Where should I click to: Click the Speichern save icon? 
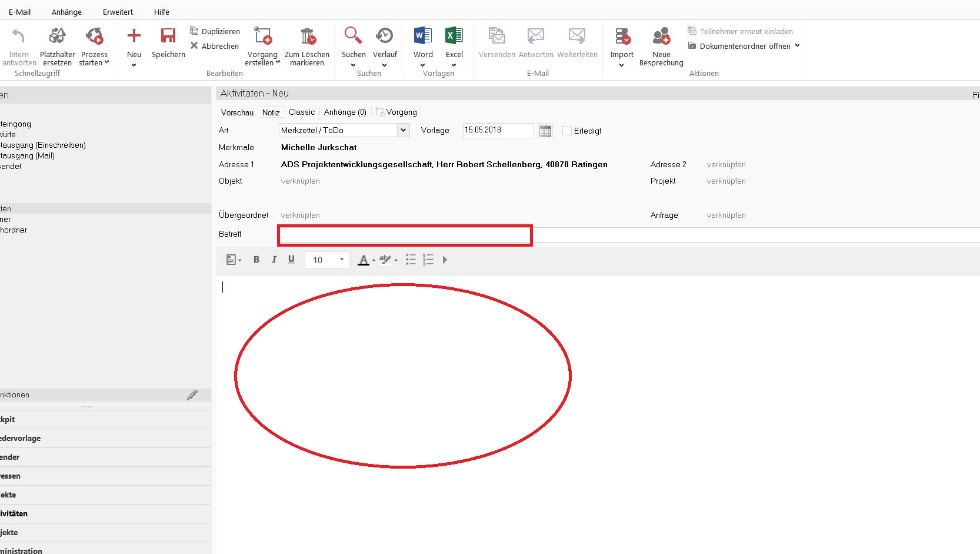[168, 37]
